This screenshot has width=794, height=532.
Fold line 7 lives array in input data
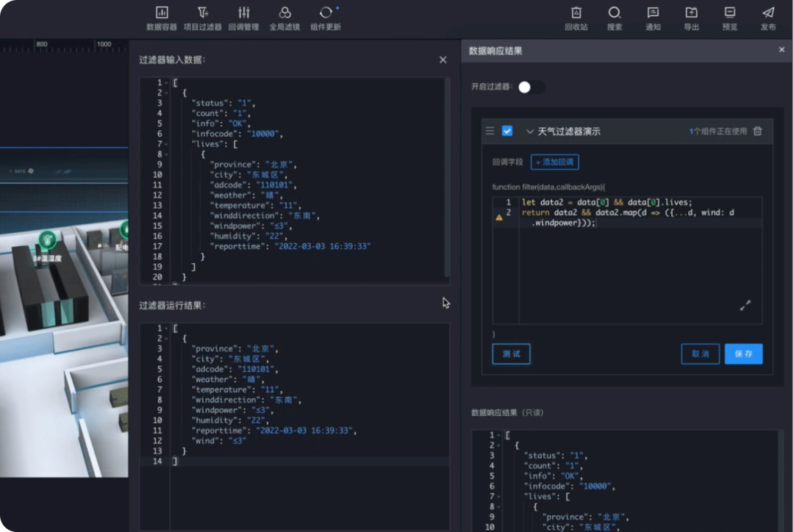(166, 144)
